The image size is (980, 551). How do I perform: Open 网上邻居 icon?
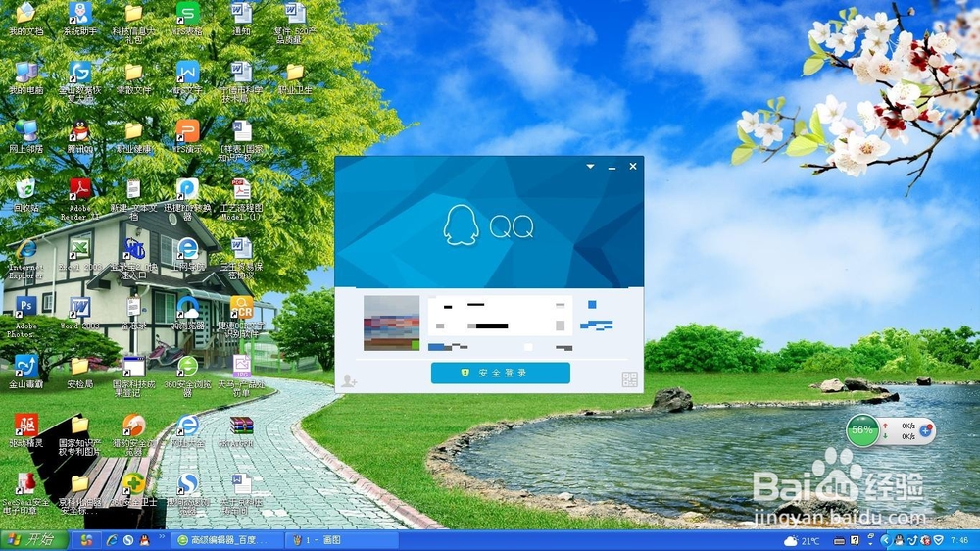click(x=26, y=137)
